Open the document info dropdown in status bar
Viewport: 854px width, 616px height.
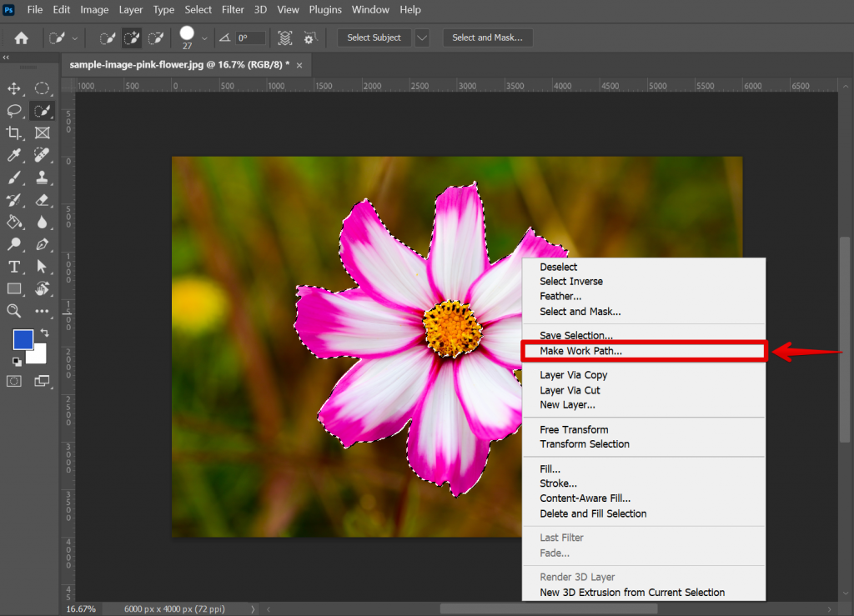pos(253,608)
